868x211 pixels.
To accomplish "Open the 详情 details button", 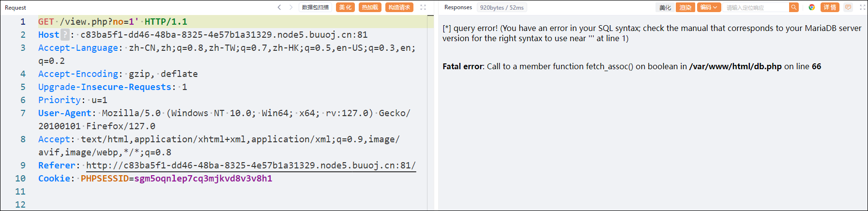I will pos(830,7).
